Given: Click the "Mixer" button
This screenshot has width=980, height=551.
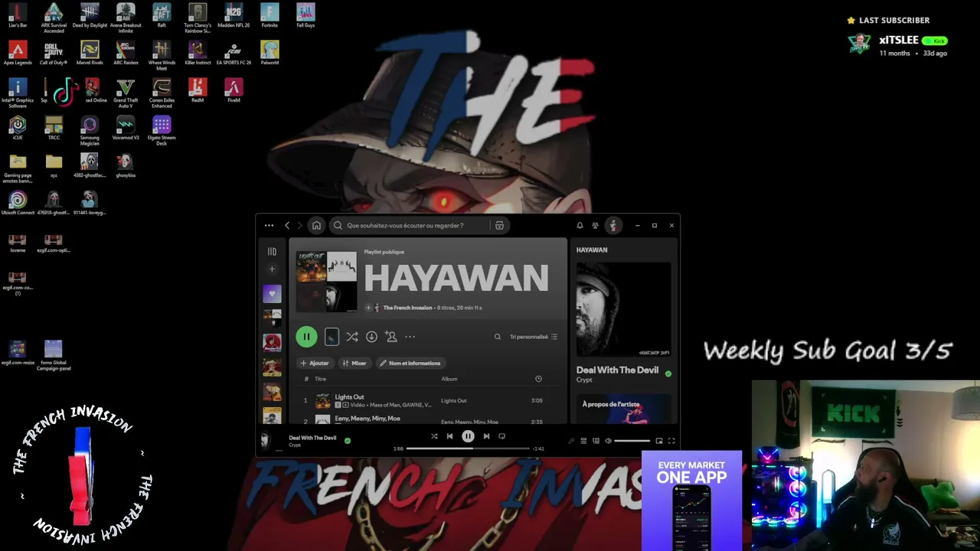Looking at the screenshot, I should [x=354, y=364].
